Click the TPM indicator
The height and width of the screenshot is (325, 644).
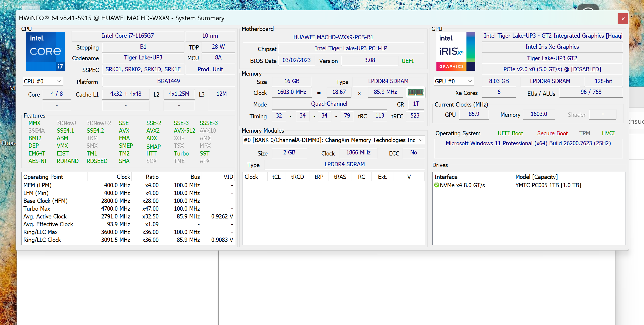click(584, 133)
